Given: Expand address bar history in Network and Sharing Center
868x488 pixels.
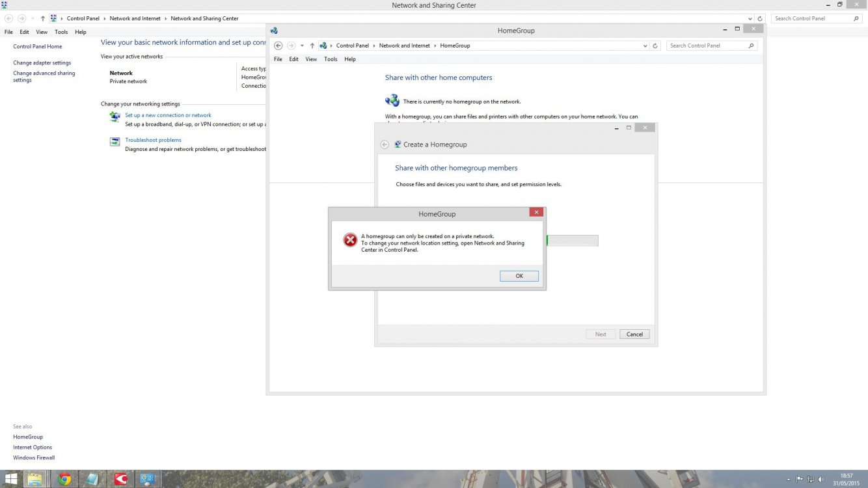Looking at the screenshot, I should click(751, 19).
